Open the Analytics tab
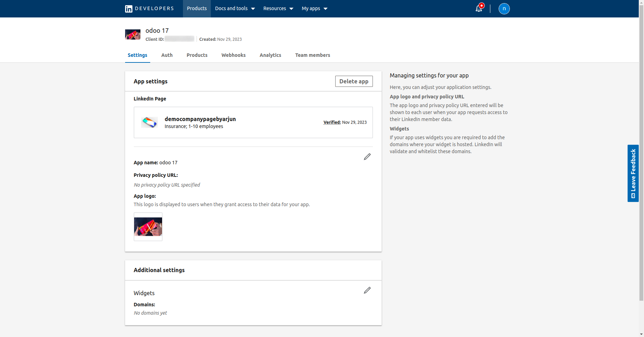 click(270, 55)
